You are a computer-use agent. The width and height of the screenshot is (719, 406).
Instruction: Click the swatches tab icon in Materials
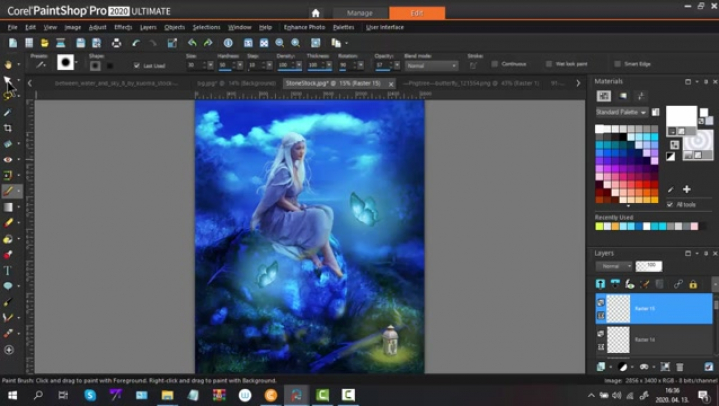pyautogui.click(x=604, y=96)
